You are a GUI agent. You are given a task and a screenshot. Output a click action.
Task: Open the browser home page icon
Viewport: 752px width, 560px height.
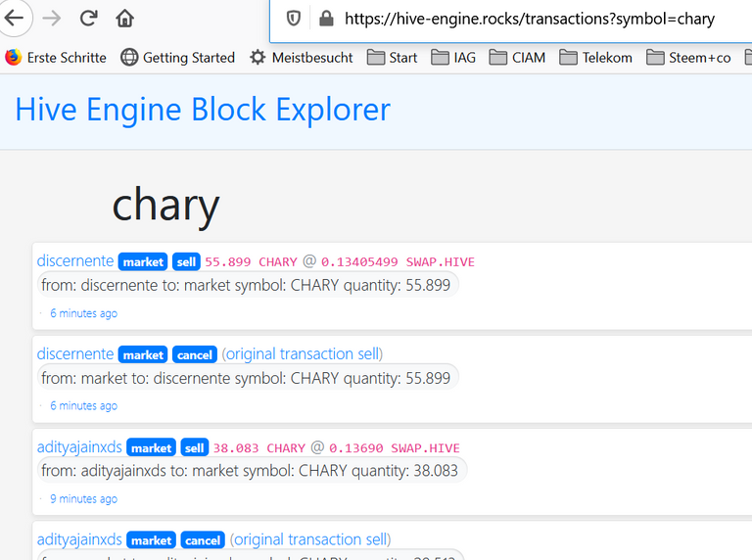[x=124, y=19]
